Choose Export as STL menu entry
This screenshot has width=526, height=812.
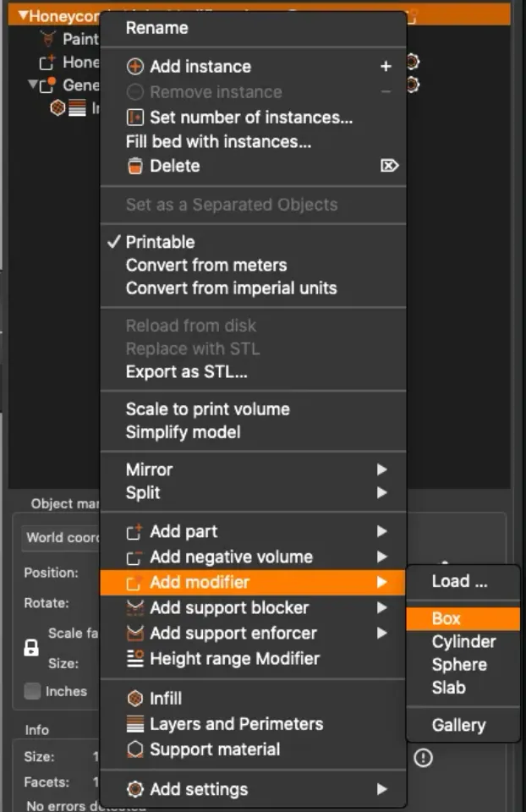(186, 372)
